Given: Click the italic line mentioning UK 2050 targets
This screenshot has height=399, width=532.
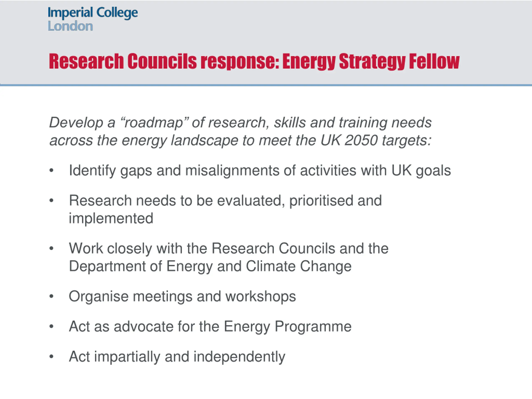Looking at the screenshot, I should click(x=240, y=141).
